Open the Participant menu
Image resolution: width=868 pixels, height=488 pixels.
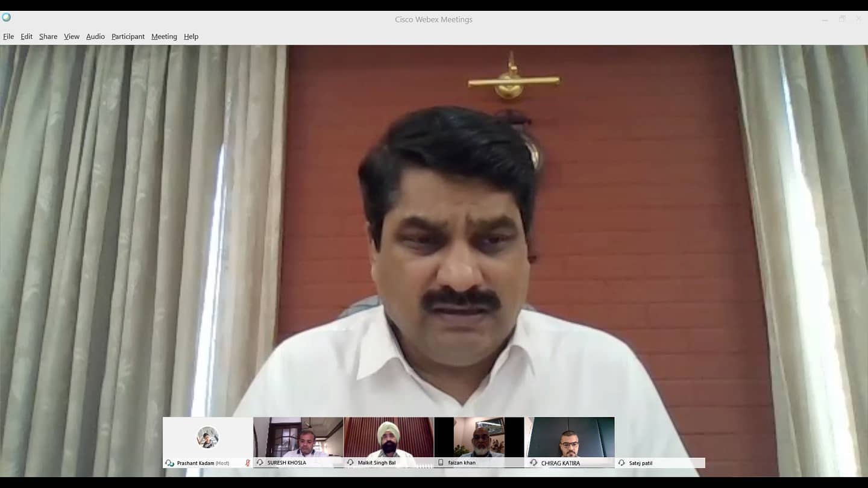[x=128, y=36]
